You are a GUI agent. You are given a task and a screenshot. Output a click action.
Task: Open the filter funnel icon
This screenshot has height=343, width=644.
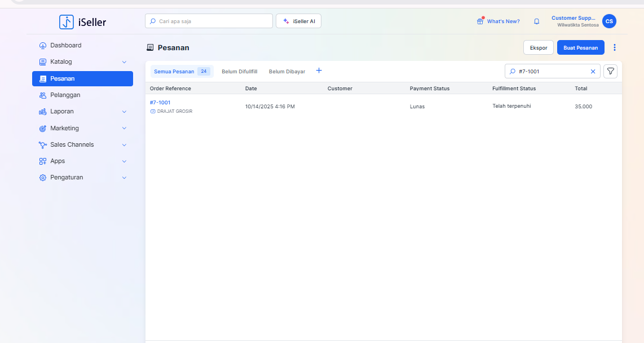point(610,71)
